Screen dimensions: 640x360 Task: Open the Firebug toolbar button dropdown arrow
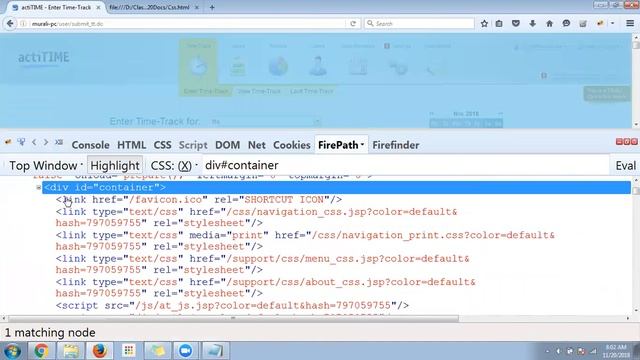613,24
